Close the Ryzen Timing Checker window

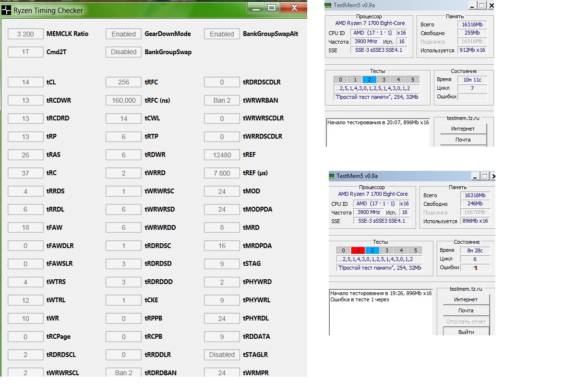(294, 8)
